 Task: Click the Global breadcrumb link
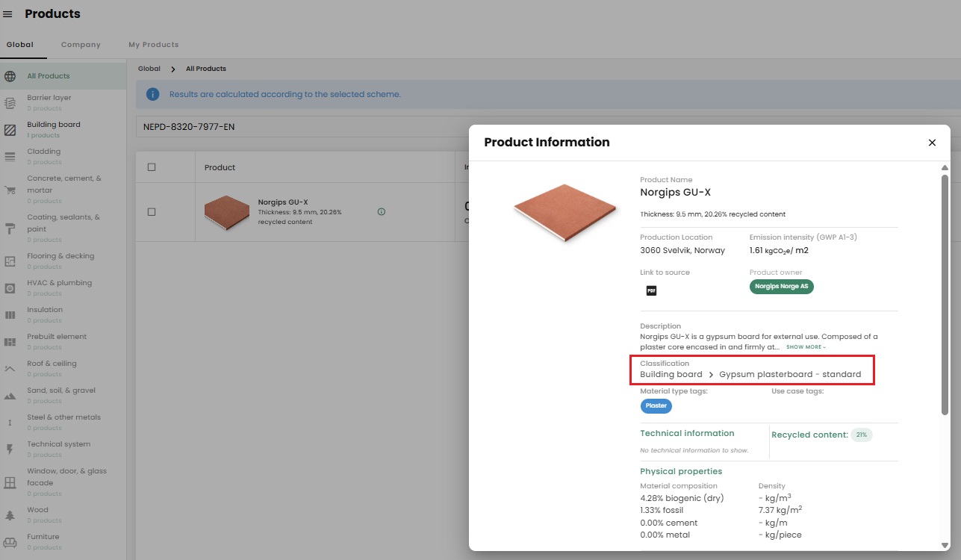[x=149, y=69]
